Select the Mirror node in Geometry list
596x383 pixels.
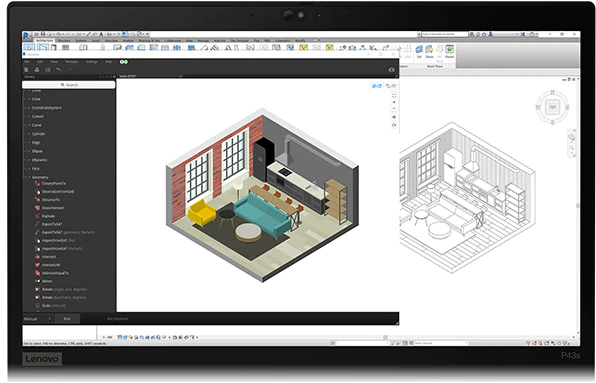(47, 281)
